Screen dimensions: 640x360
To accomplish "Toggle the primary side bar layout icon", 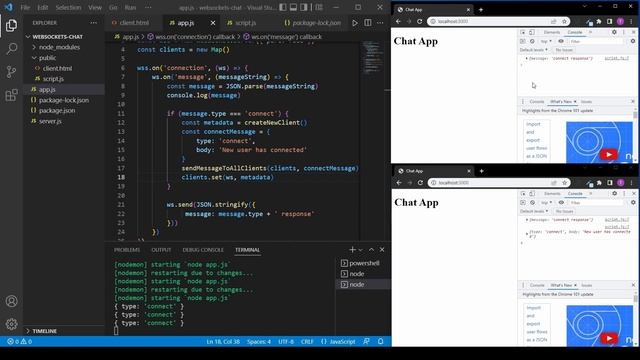I will tap(282, 7).
